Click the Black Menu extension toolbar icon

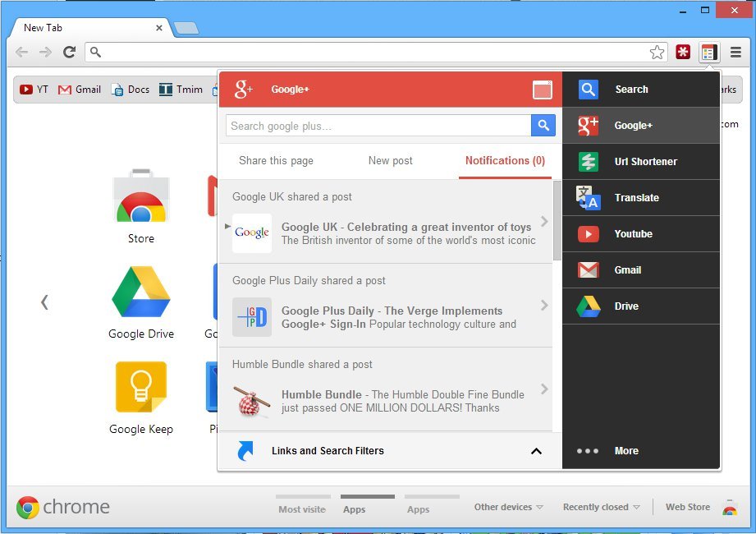709,52
